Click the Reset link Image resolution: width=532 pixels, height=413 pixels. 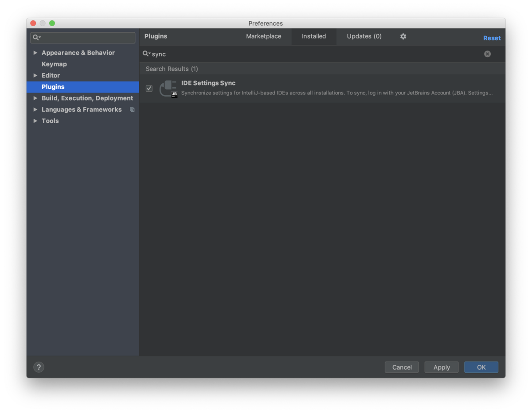(x=492, y=38)
